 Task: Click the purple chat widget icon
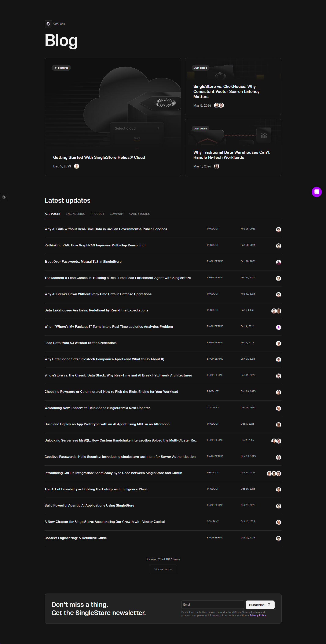tap(316, 192)
